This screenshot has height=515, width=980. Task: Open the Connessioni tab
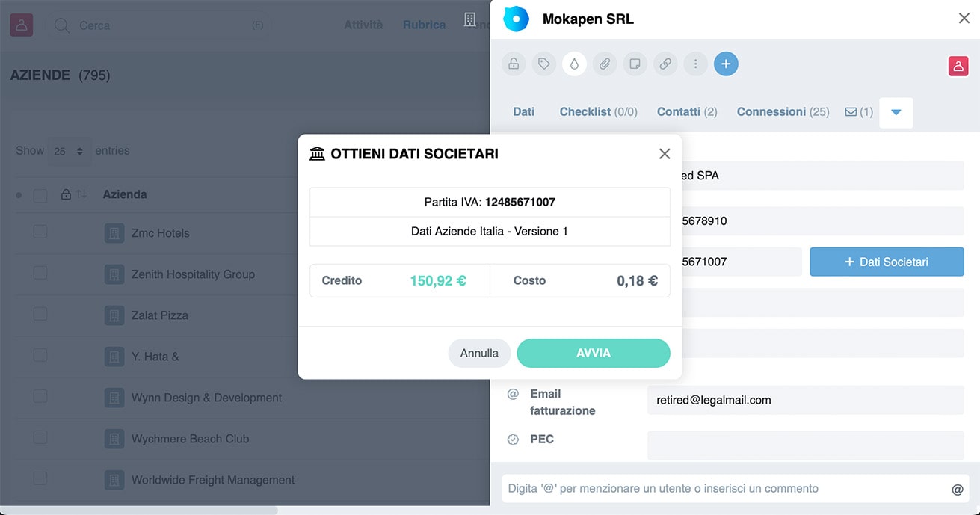pos(782,112)
